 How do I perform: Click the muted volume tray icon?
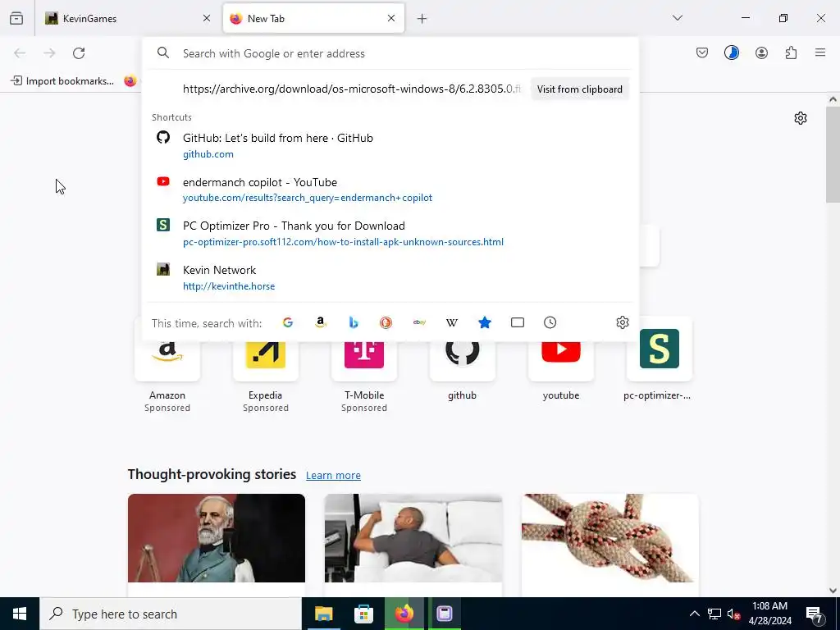click(x=733, y=614)
